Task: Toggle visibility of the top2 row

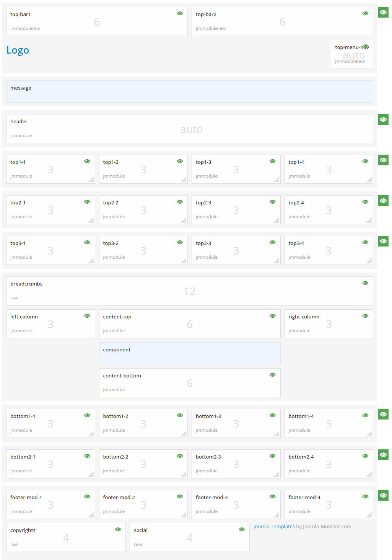Action: click(x=383, y=200)
